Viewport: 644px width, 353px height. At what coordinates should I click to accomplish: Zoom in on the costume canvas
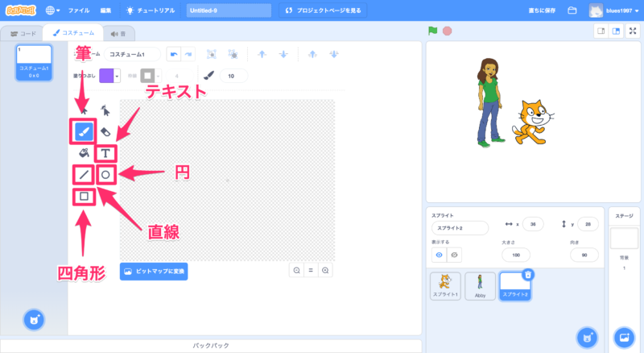point(325,271)
